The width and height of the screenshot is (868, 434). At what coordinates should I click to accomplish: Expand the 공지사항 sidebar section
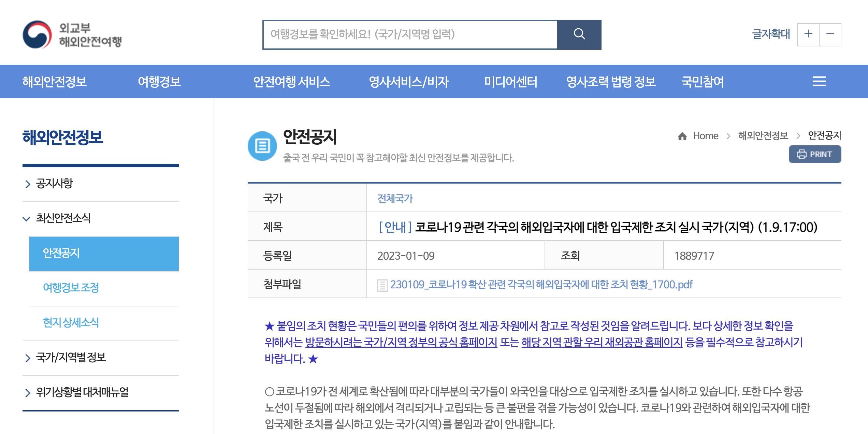click(54, 184)
